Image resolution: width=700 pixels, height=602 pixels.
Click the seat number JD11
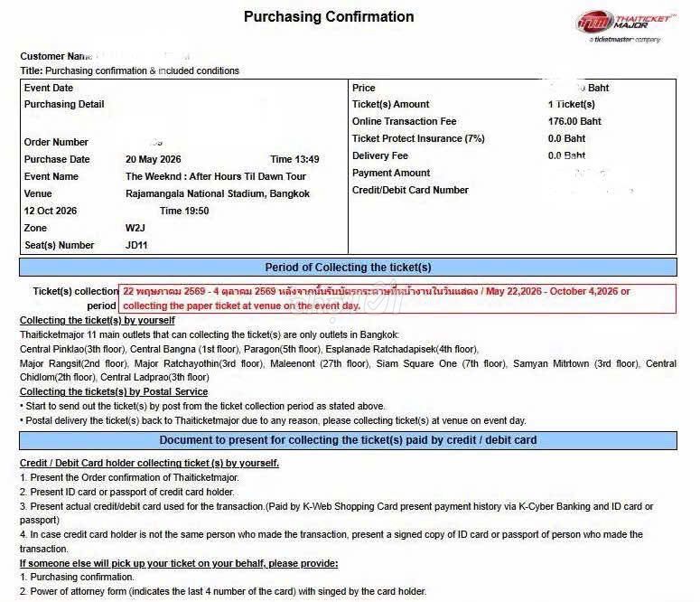coord(136,245)
